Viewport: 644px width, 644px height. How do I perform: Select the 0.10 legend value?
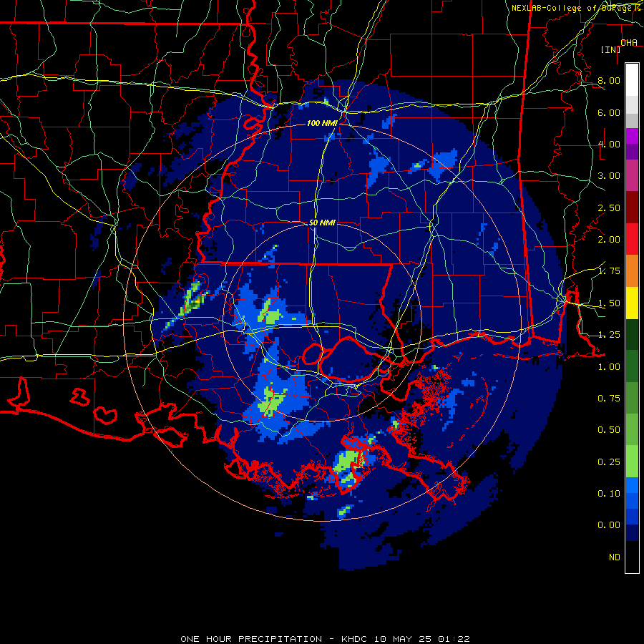pos(609,494)
